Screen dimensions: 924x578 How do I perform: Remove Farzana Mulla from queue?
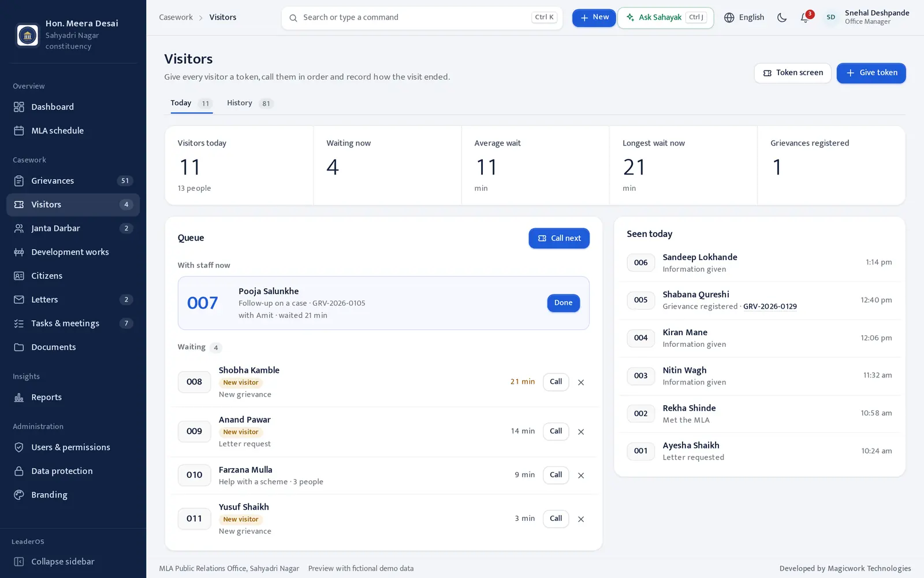[x=581, y=475]
